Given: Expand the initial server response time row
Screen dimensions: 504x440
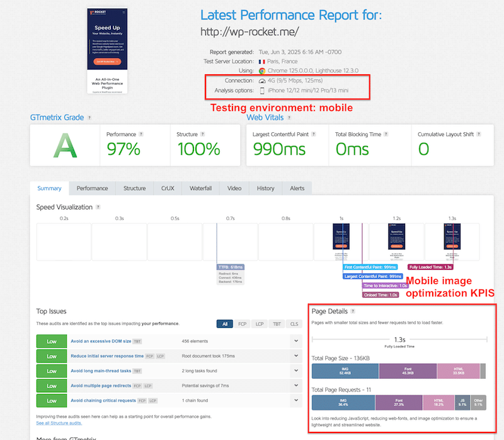Looking at the screenshot, I should (x=296, y=356).
